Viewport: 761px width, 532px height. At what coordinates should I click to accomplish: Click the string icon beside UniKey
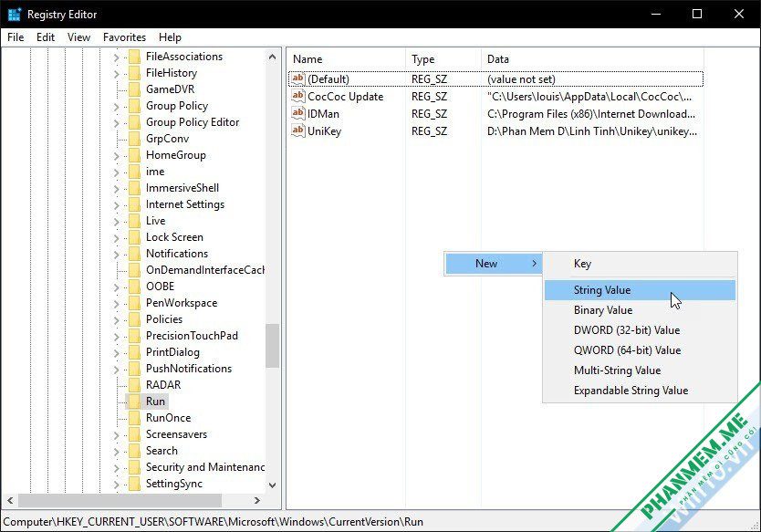(x=298, y=131)
